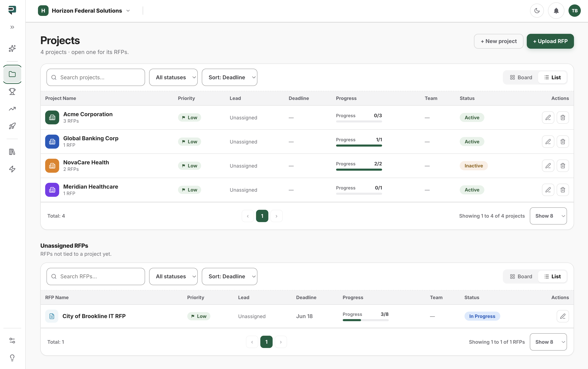Screen dimensions: 588x369
Task: Open the lightning bolt sidebar icon
Action: 12,169
